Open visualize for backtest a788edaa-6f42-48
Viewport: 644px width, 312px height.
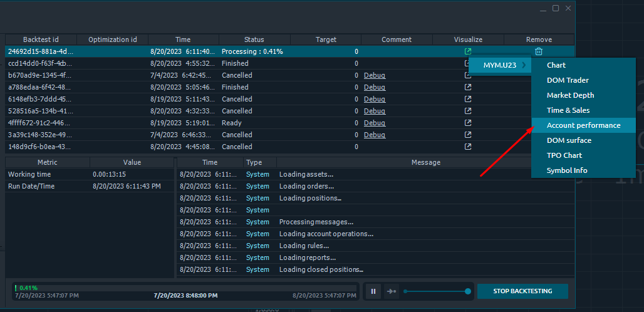[468, 87]
